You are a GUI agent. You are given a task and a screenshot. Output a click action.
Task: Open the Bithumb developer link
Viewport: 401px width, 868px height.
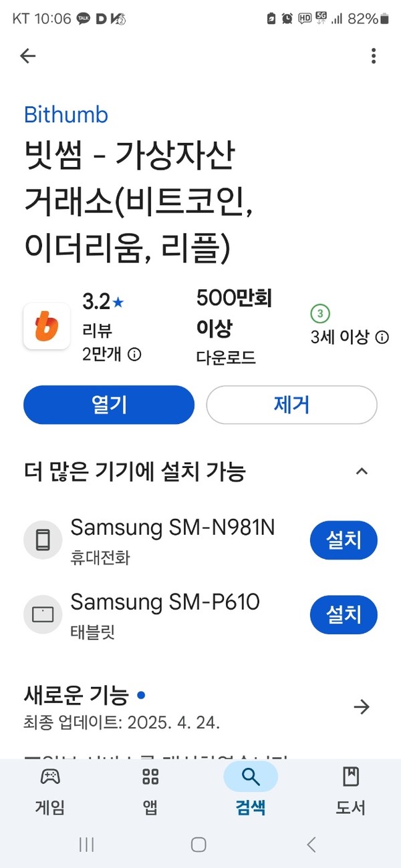[x=65, y=115]
